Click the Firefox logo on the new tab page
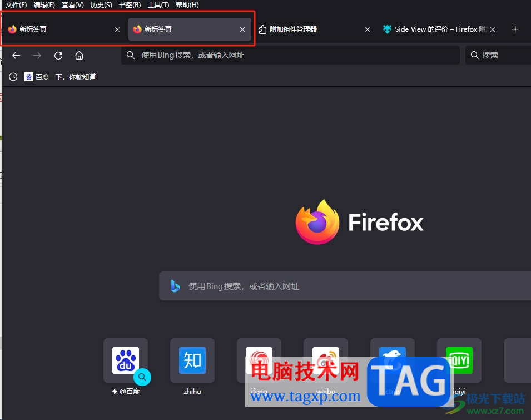 click(x=317, y=222)
